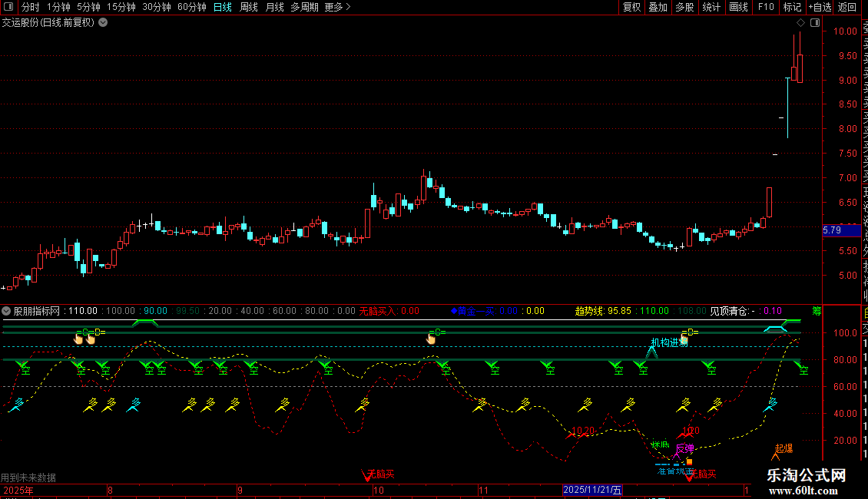
Task: Toggle the left sidebar panel icon
Action: coord(8,7)
